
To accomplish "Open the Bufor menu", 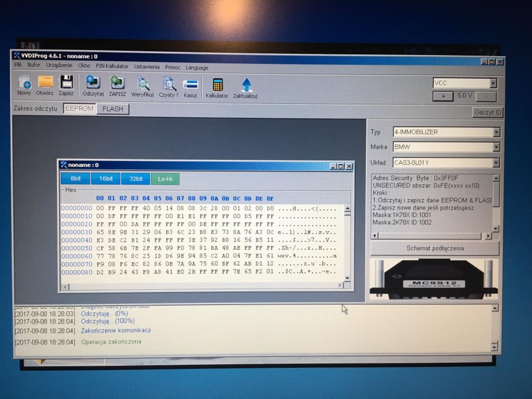I will pyautogui.click(x=34, y=64).
